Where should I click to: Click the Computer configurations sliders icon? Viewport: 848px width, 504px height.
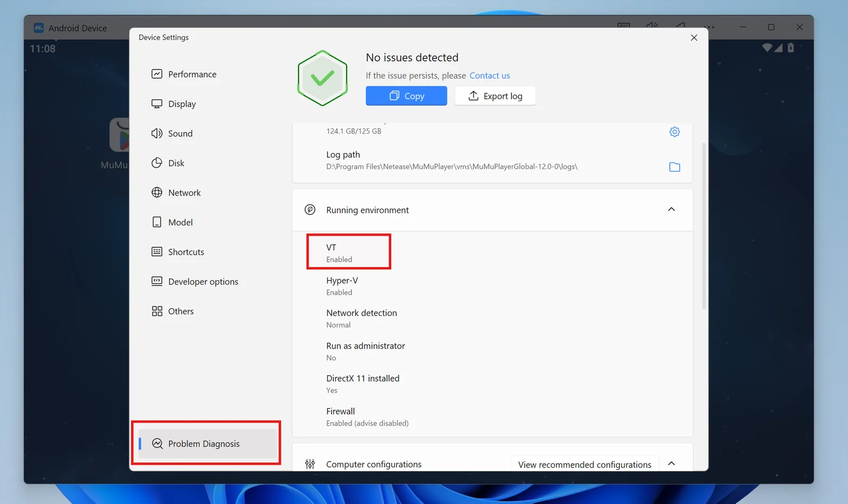(x=310, y=464)
